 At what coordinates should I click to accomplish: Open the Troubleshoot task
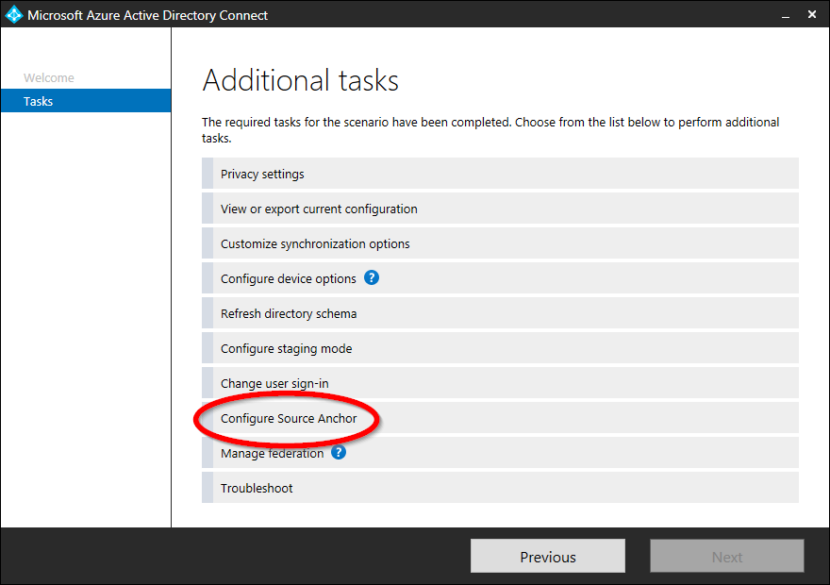point(256,489)
